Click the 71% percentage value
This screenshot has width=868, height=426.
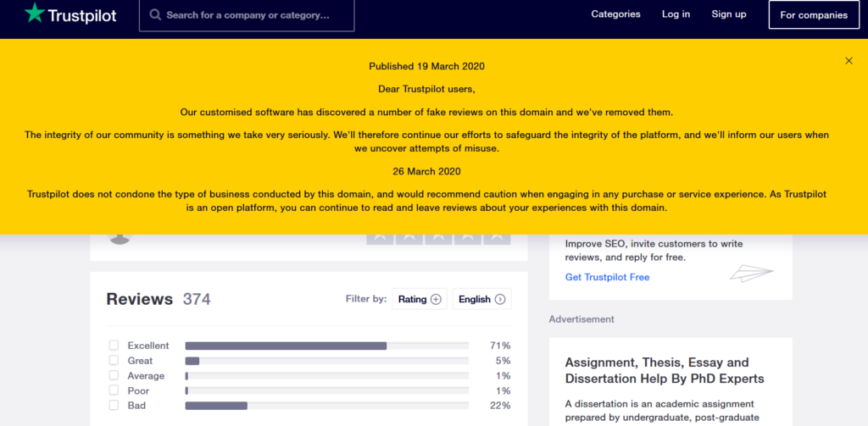tap(500, 346)
